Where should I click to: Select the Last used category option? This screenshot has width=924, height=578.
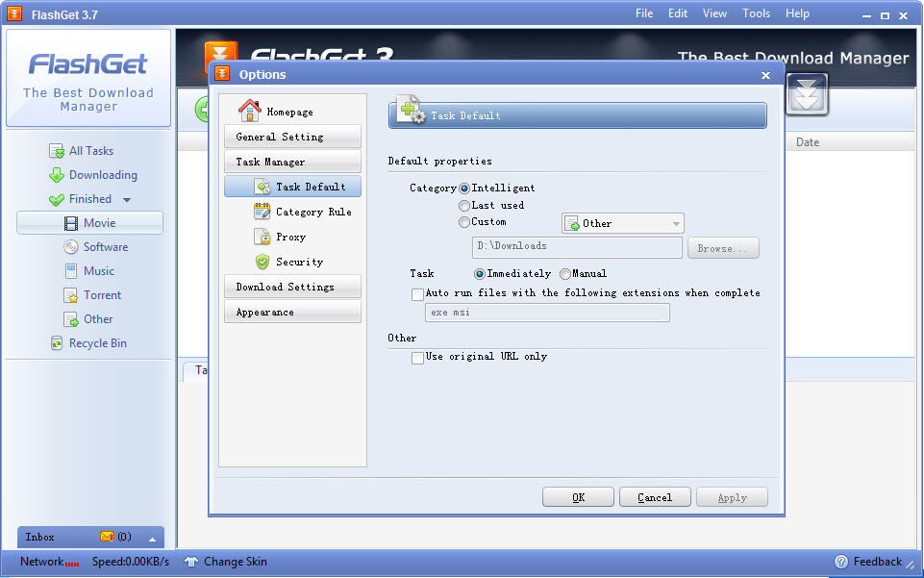click(464, 206)
